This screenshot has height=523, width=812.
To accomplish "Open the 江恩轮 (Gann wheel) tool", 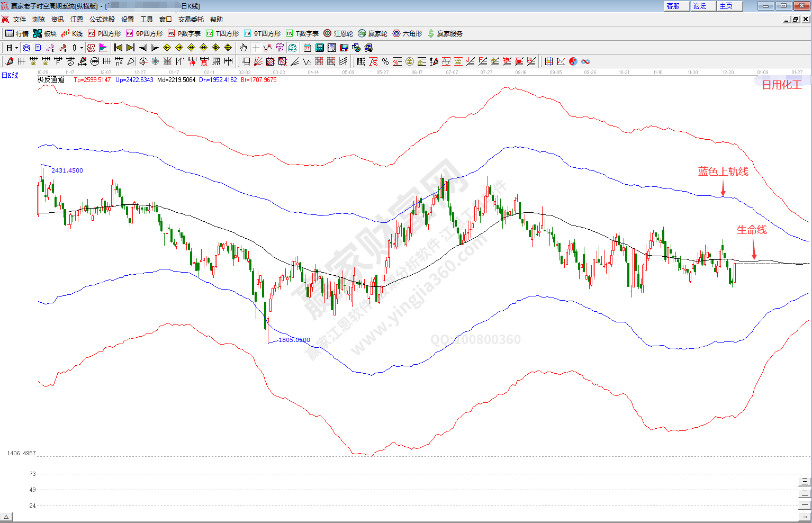I will [x=338, y=33].
